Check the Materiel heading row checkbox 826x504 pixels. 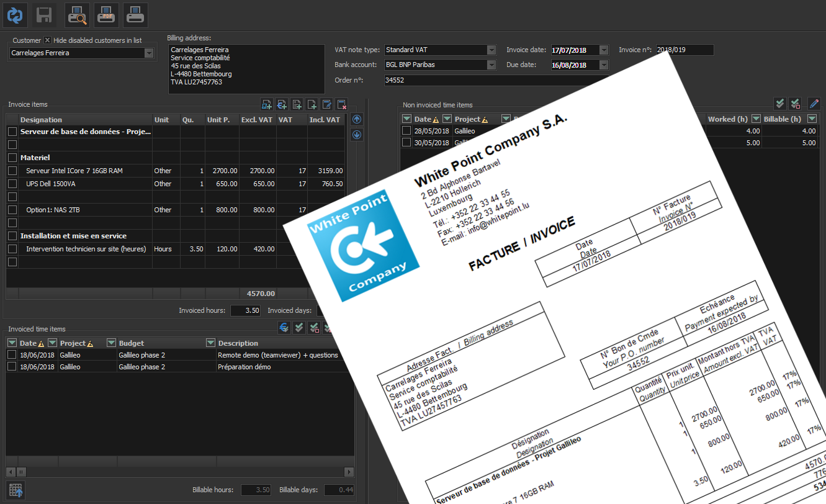pyautogui.click(x=12, y=158)
